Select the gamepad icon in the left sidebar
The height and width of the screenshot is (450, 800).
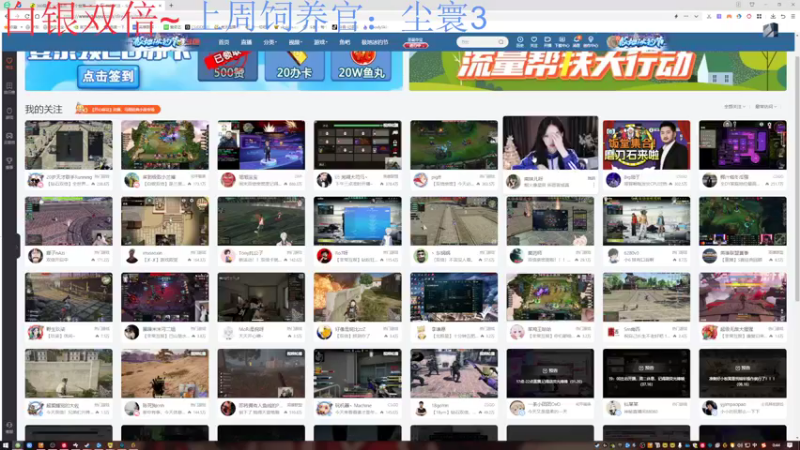coord(9,136)
